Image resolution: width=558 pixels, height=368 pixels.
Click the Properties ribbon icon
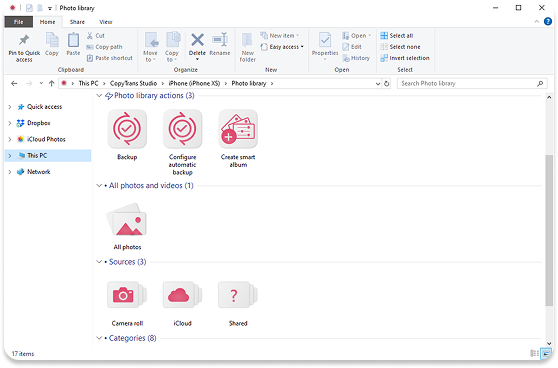pos(325,44)
